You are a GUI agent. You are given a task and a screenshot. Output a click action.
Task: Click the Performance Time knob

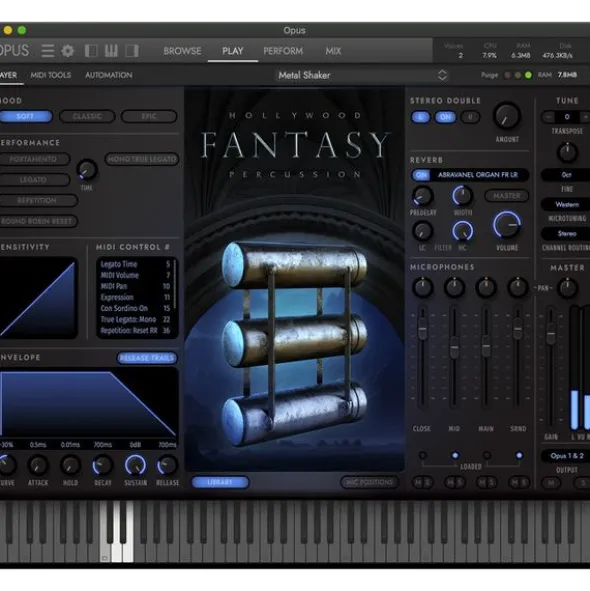click(87, 170)
